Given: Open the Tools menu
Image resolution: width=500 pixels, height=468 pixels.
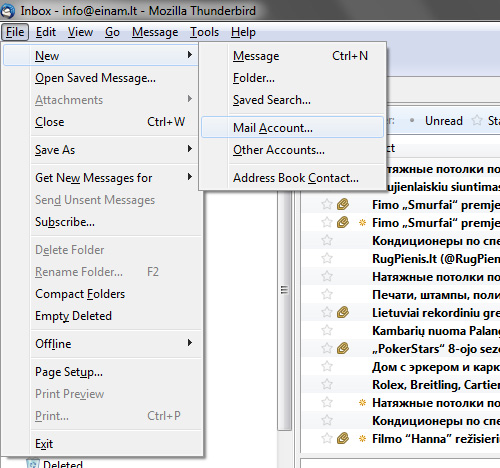Looking at the screenshot, I should [204, 32].
